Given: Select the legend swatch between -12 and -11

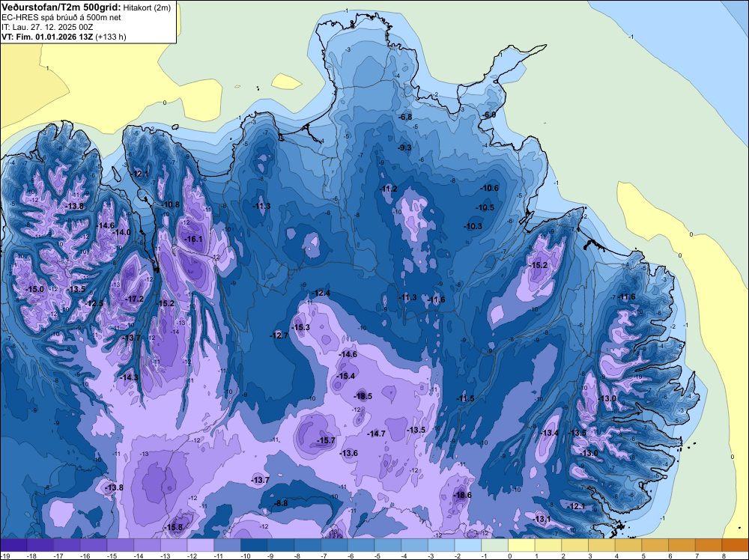Looking at the screenshot, I should point(201,545).
